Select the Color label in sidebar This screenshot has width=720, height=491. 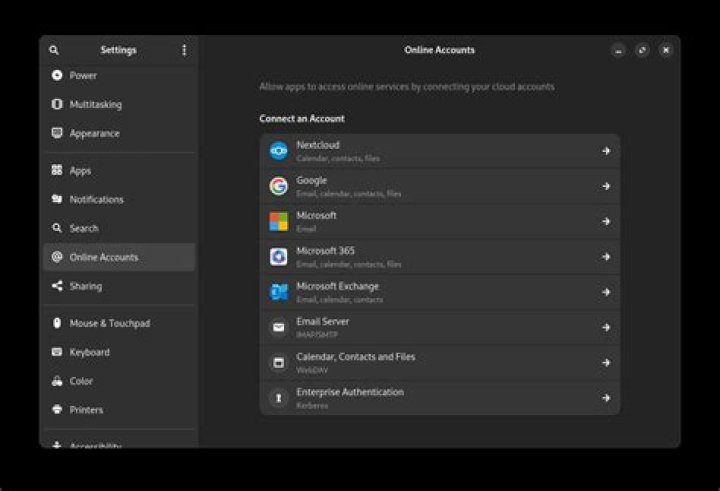tap(81, 381)
